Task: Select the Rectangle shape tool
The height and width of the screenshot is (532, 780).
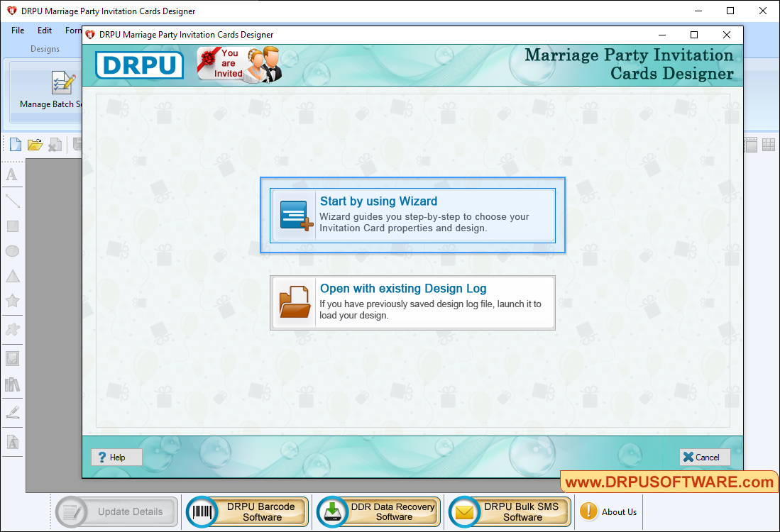Action: pos(12,226)
